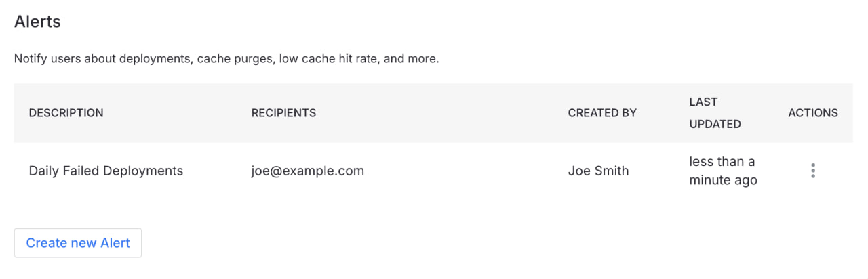Open the Daily Failed Deployments alert entry
The height and width of the screenshot is (279, 868).
click(106, 171)
